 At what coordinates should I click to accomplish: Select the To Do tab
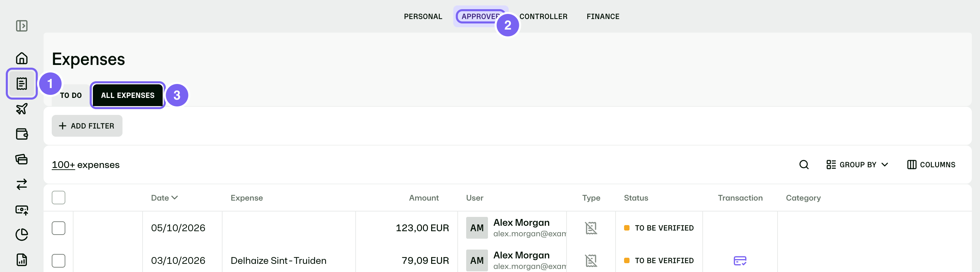coord(71,95)
